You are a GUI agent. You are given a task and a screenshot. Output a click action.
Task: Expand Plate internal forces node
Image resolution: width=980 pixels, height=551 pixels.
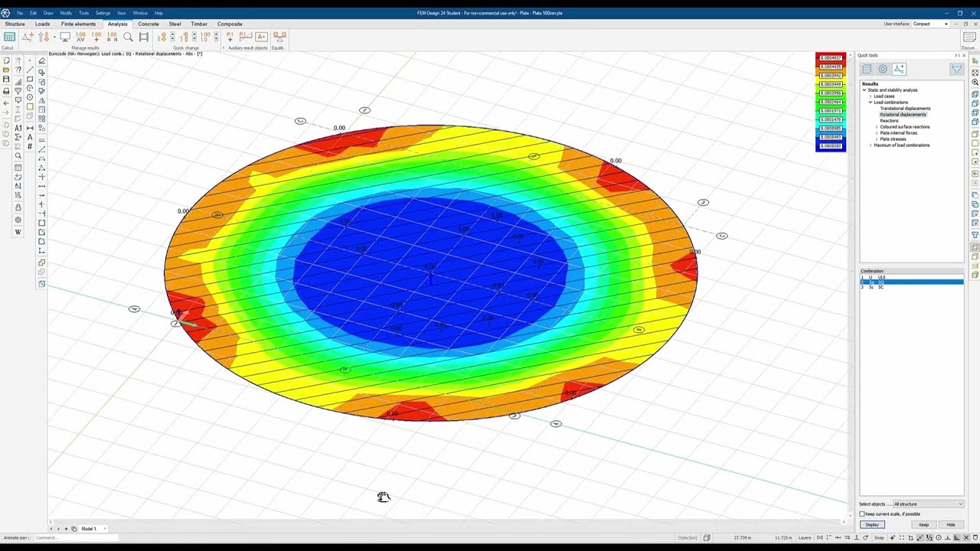point(877,133)
